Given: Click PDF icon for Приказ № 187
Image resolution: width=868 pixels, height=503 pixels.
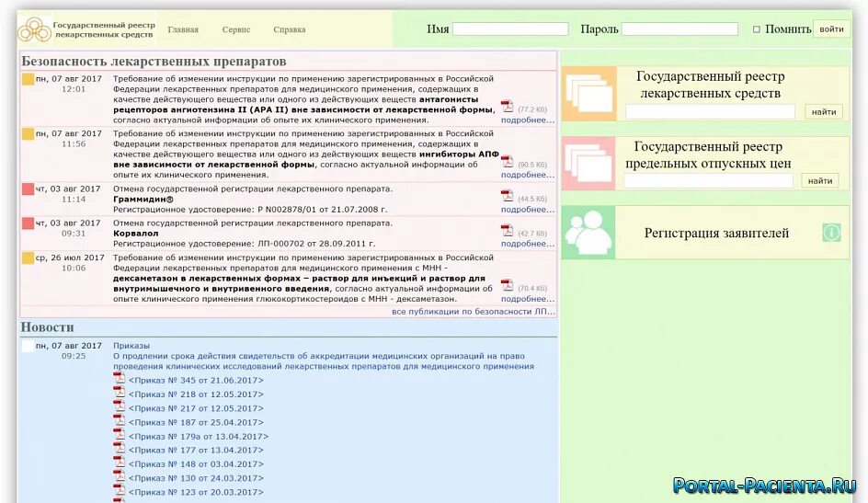Looking at the screenshot, I should (x=119, y=420).
